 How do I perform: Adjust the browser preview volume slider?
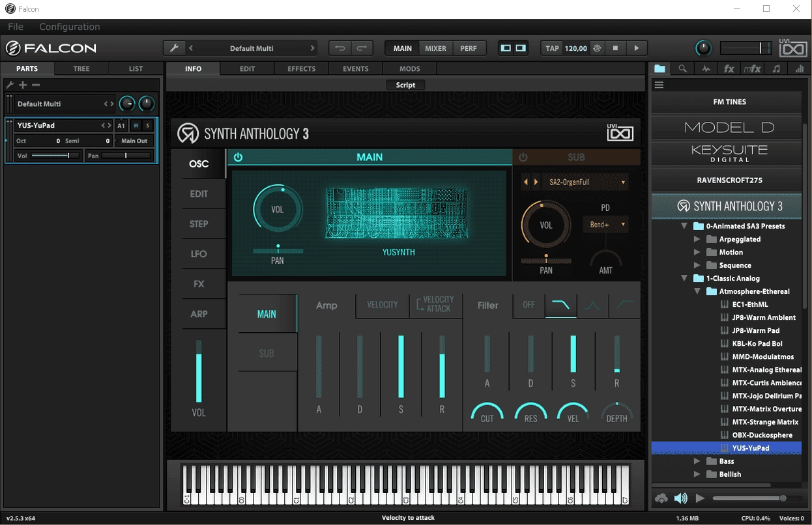(757, 498)
